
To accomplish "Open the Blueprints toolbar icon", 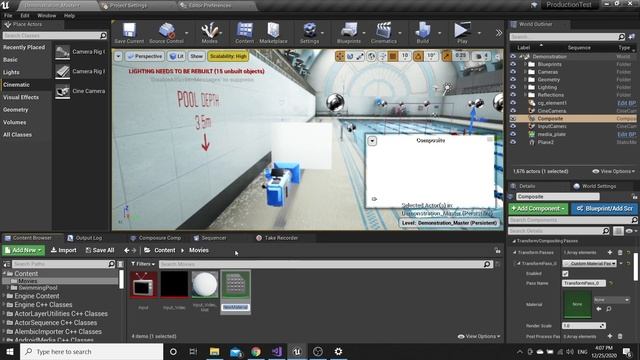I will point(349,33).
